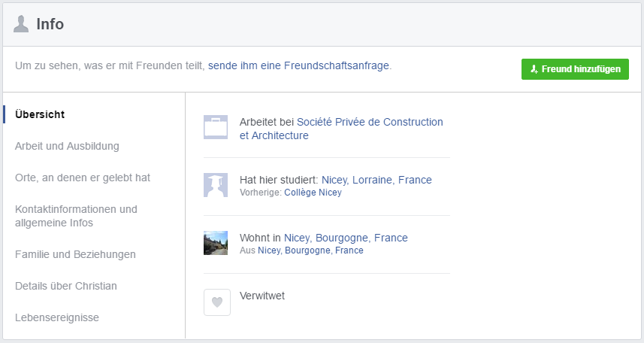Open Société Privée de Construction et Architecture link
This screenshot has height=343, width=644.
[341, 129]
